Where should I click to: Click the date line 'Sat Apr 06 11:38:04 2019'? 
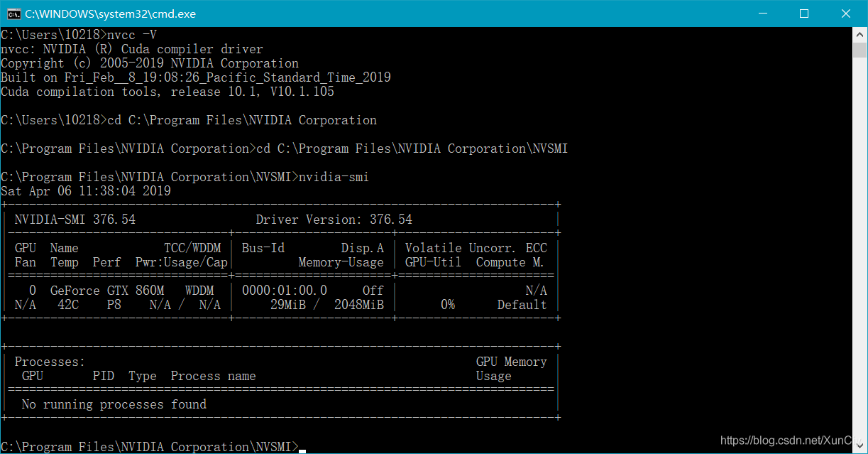click(86, 191)
